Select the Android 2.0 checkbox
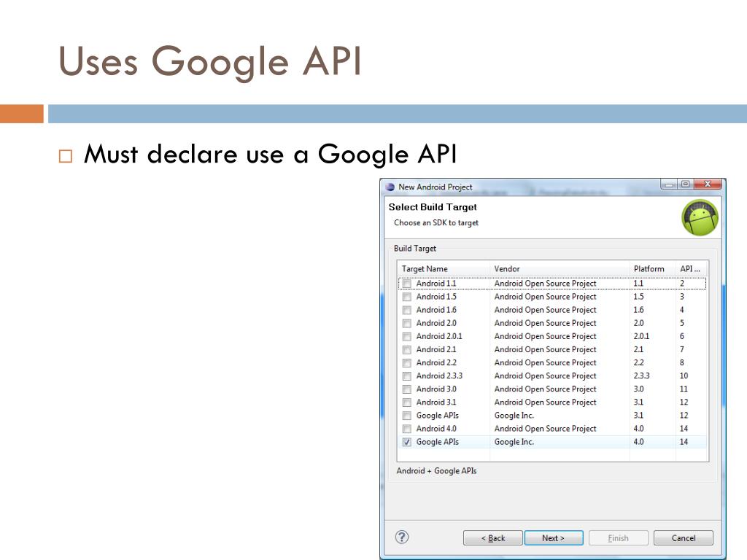747x560 pixels. pos(407,323)
